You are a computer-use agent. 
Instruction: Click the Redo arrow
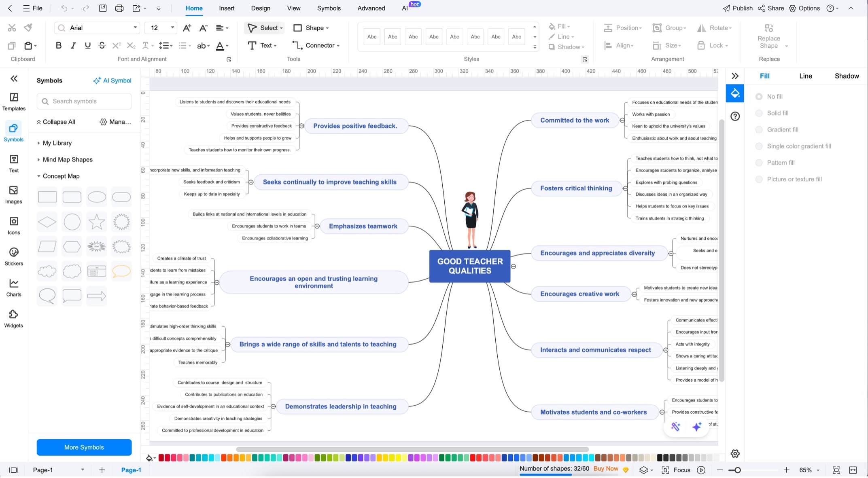pyautogui.click(x=86, y=8)
